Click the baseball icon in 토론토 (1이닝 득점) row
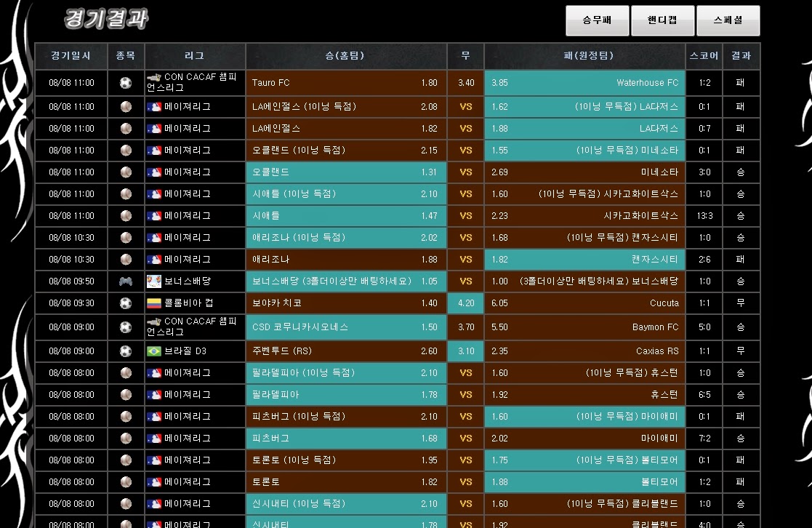812x528 pixels. pyautogui.click(x=126, y=460)
